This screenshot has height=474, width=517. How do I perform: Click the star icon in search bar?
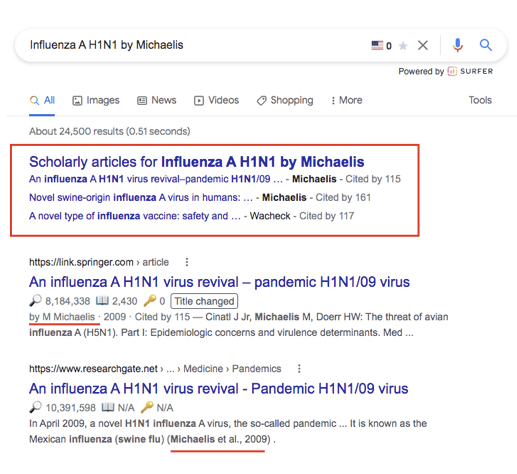pos(403,45)
